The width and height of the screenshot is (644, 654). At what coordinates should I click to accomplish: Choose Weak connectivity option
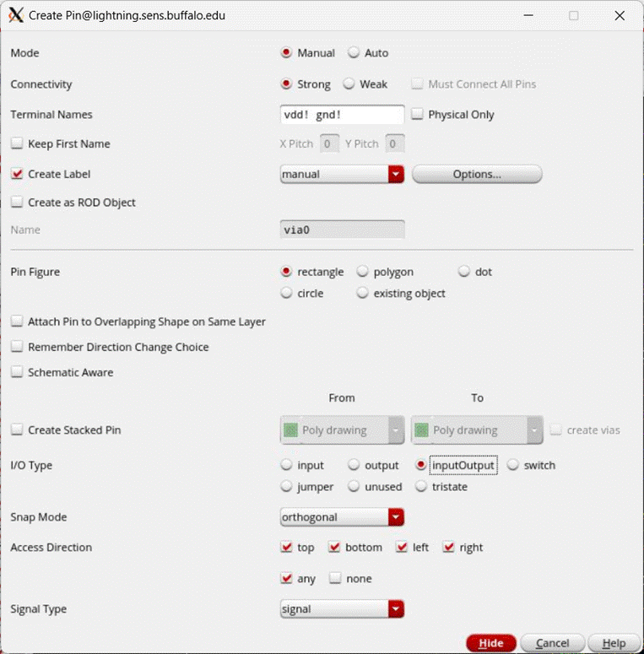(349, 84)
